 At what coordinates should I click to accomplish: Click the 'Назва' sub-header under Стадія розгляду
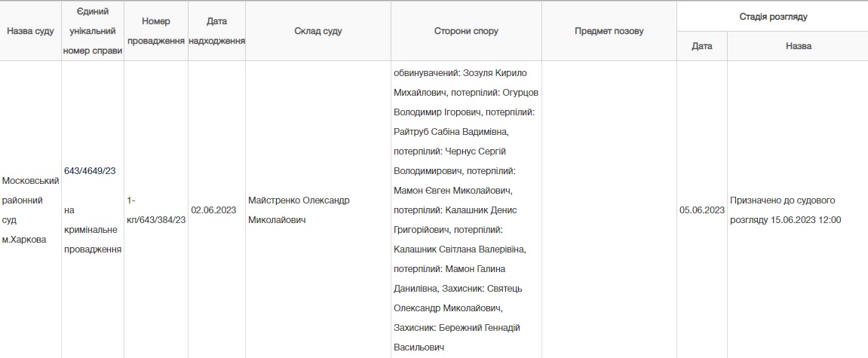[798, 46]
